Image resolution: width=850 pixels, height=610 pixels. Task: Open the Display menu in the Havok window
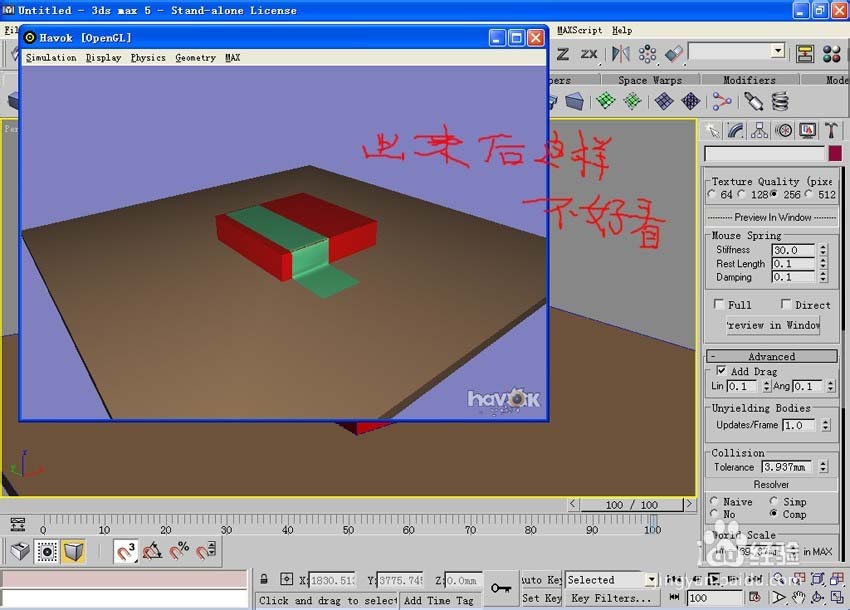103,57
